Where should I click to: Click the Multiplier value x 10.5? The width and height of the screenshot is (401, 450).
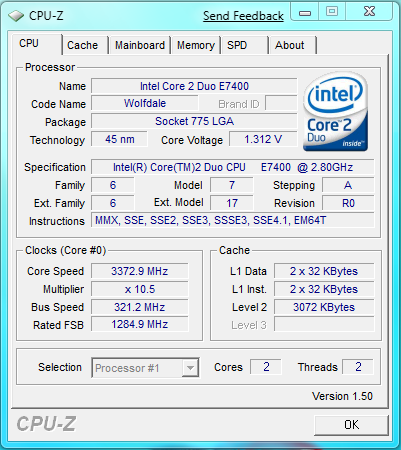(x=140, y=289)
